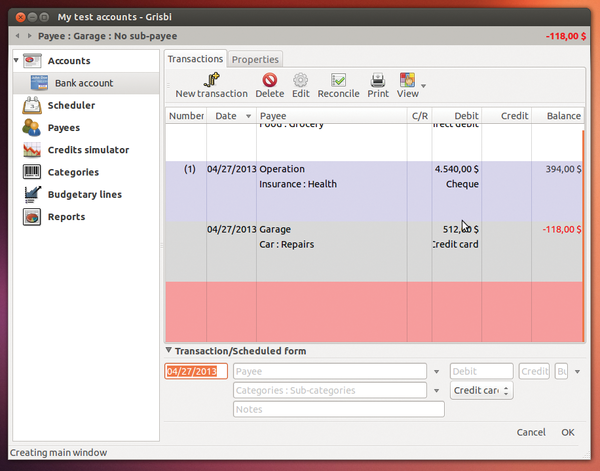
Task: Click the -118,00 $ balance in Garage row
Action: click(562, 230)
